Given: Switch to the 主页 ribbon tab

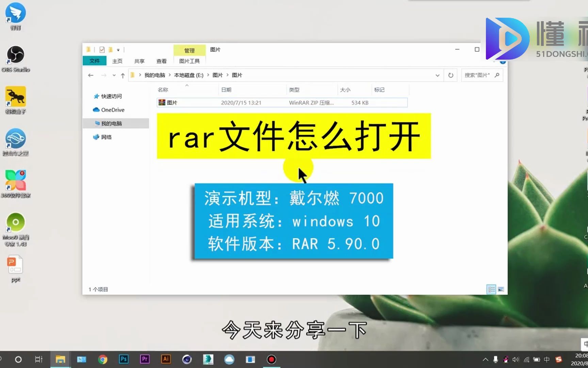Looking at the screenshot, I should tap(117, 61).
